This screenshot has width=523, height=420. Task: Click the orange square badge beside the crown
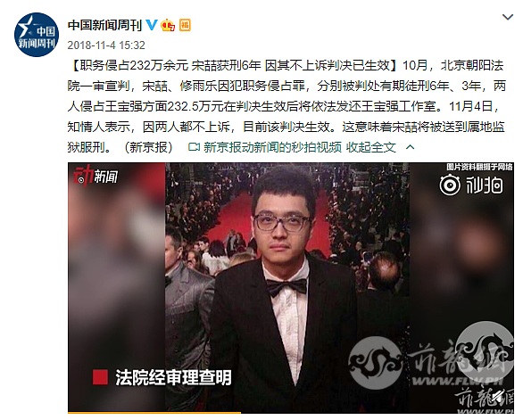(x=185, y=25)
